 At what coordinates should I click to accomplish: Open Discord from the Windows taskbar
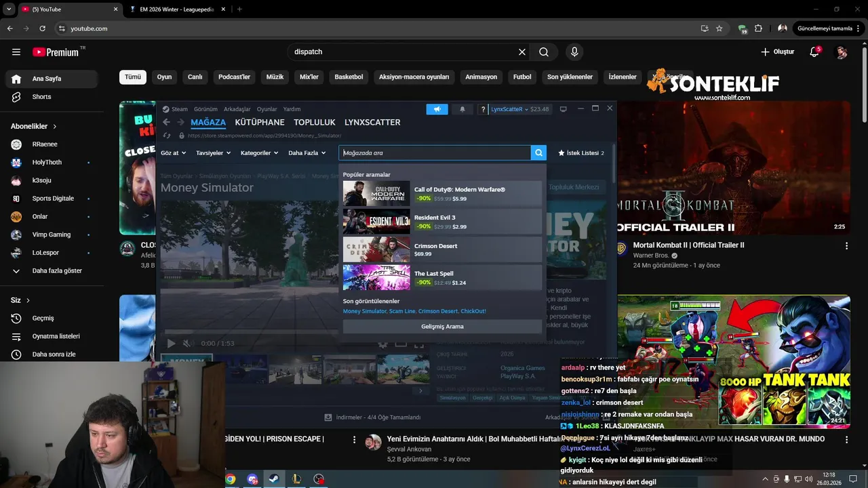253,479
